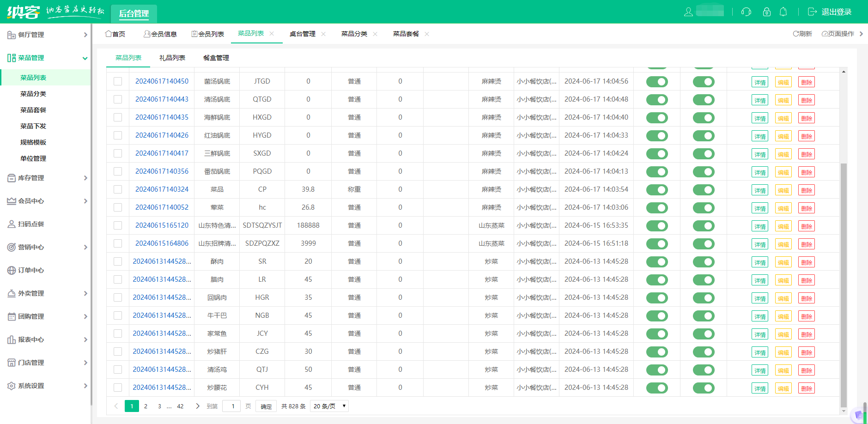Tick the checkbox for 山东特色清... row

click(x=117, y=225)
